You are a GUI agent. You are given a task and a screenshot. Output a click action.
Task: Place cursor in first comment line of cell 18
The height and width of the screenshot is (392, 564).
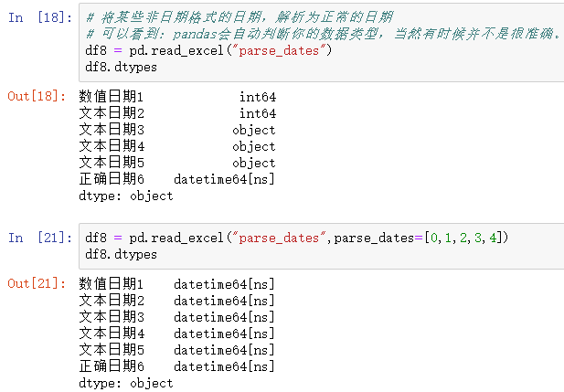click(x=239, y=16)
